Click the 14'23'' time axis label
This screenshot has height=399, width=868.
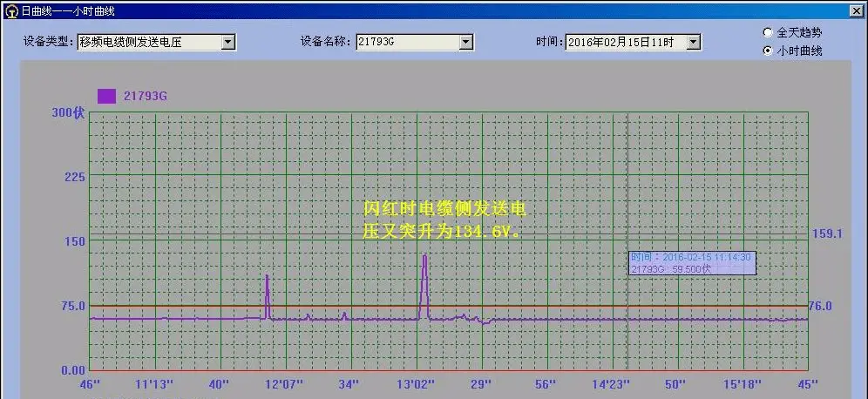point(611,384)
